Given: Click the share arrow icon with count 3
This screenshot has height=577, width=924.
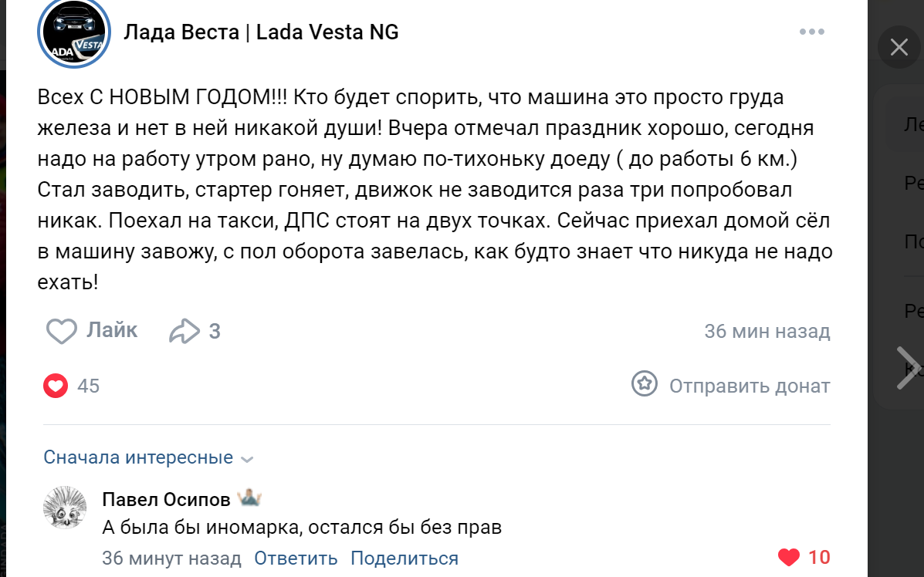Looking at the screenshot, I should pos(184,332).
